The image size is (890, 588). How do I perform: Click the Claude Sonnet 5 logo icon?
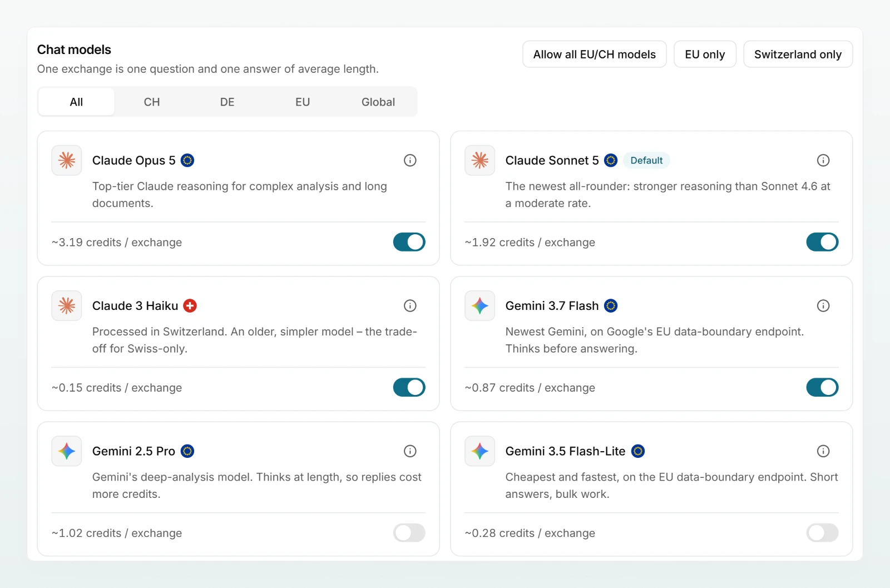point(479,160)
